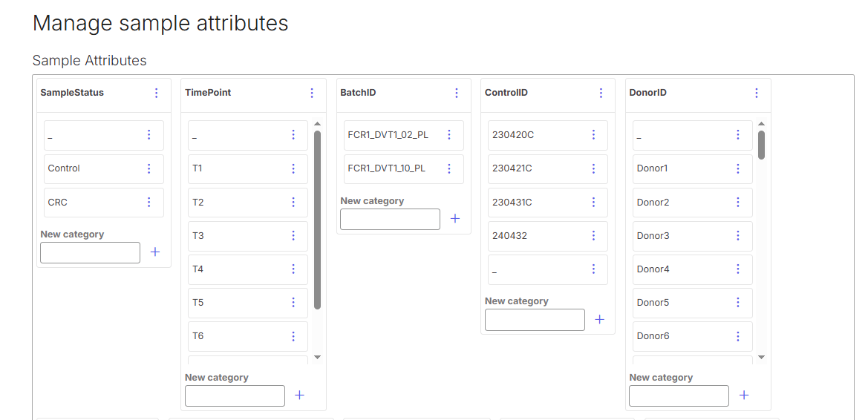Viewport: 868px width, 420px height.
Task: Open the three-dot menu for 230431C
Action: (x=593, y=202)
